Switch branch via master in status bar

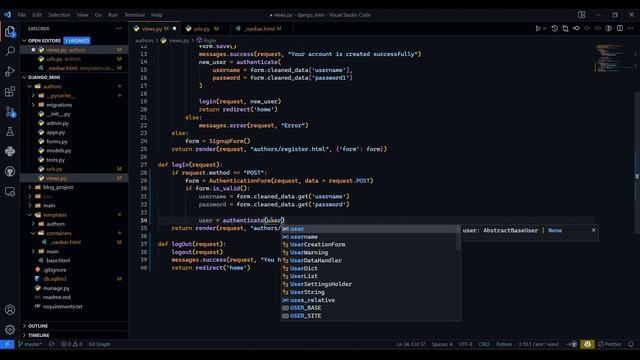point(30,344)
